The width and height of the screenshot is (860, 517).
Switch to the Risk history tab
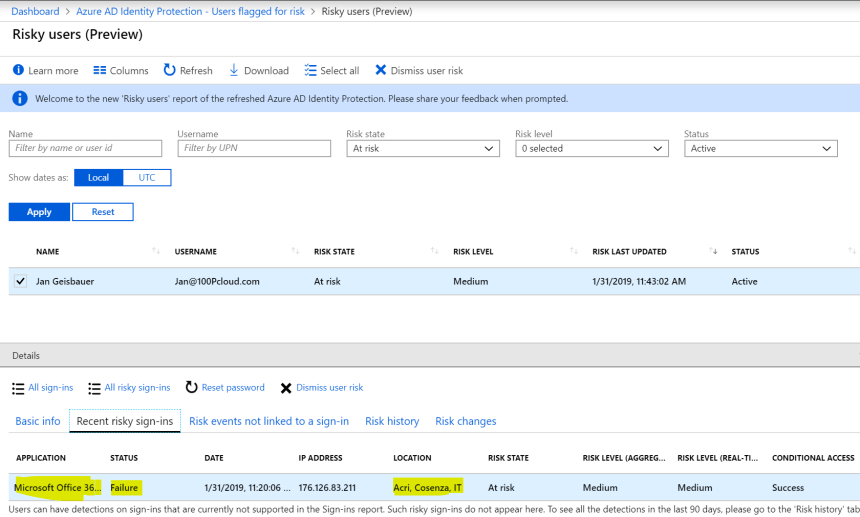pos(392,422)
